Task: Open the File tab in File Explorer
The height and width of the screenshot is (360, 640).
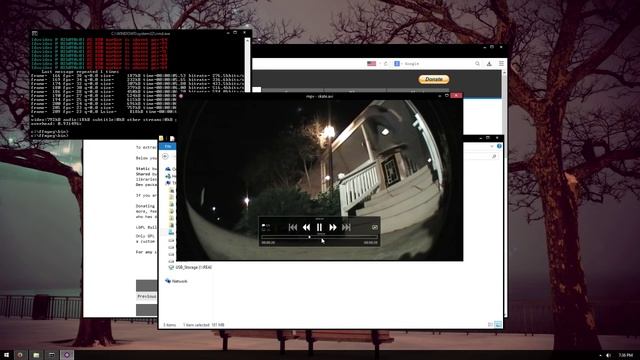Action: [x=167, y=146]
